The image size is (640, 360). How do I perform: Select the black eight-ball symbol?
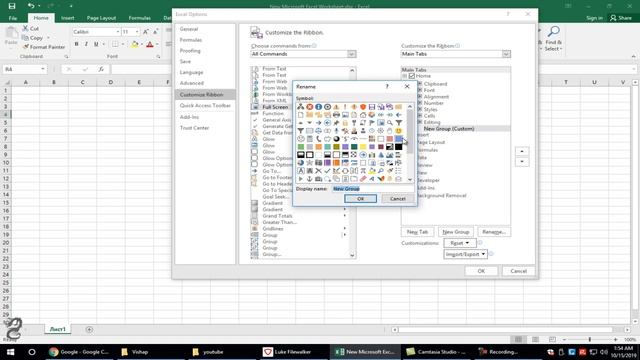pos(336,139)
